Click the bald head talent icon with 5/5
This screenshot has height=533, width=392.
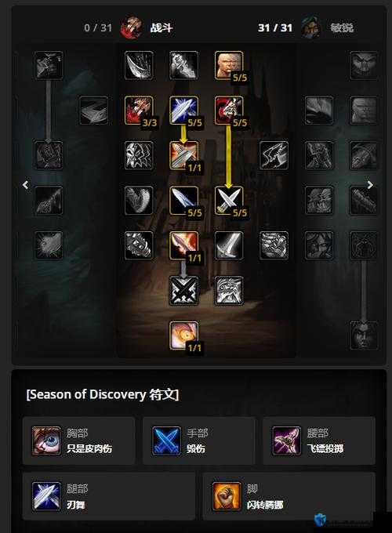tap(229, 65)
